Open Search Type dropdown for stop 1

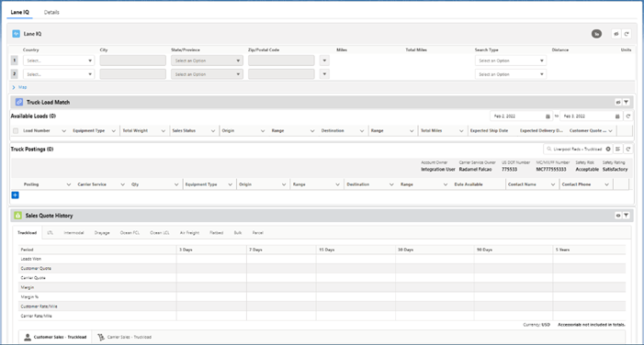[x=511, y=61]
